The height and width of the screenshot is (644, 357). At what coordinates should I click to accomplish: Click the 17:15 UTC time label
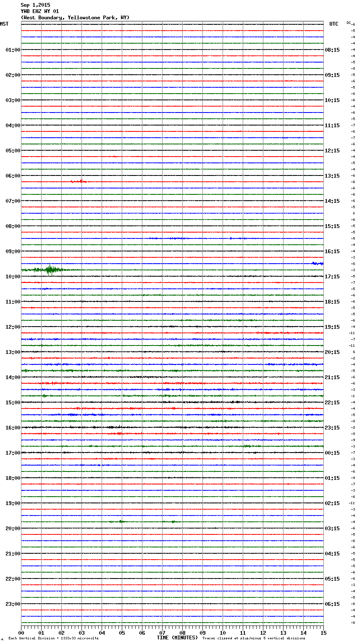tap(332, 277)
